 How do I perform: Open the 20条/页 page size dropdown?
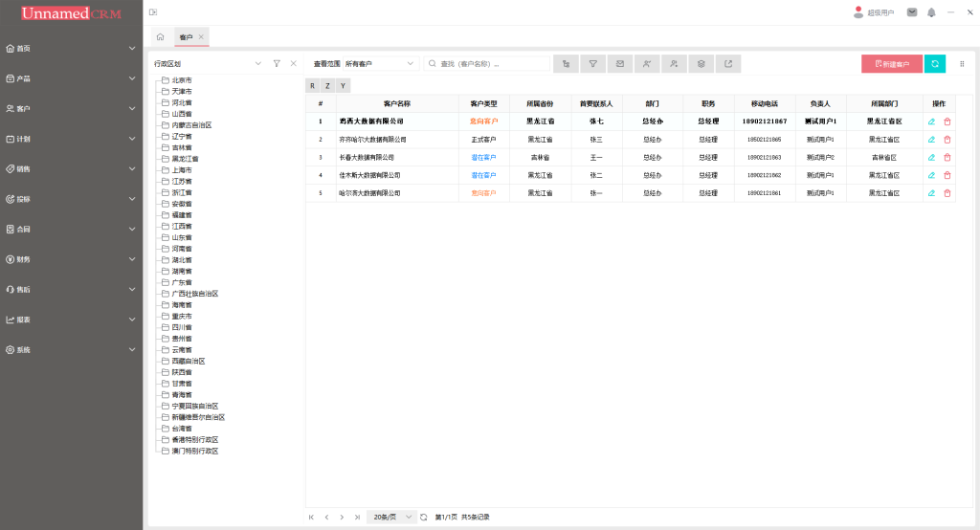[x=391, y=517]
